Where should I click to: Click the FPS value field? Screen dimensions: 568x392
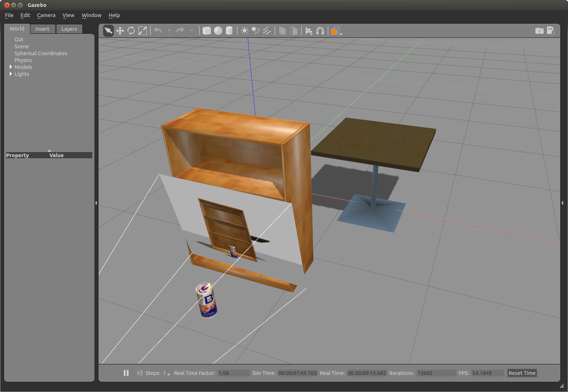488,373
